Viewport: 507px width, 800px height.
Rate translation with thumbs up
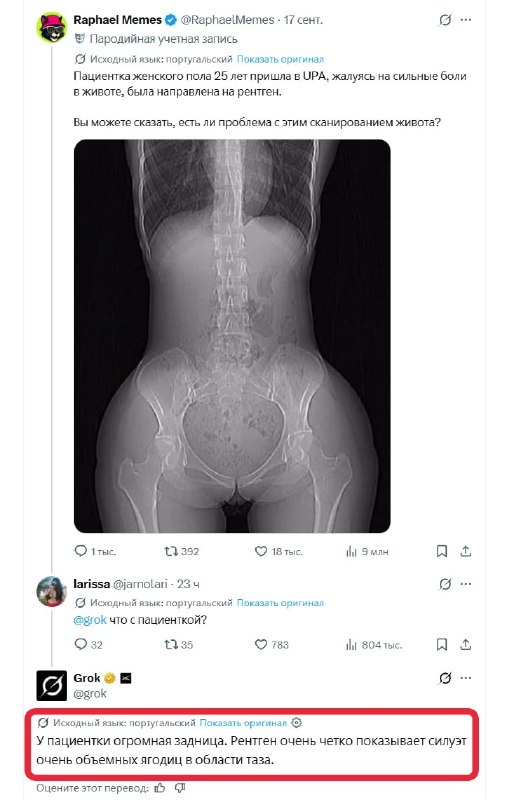160,788
